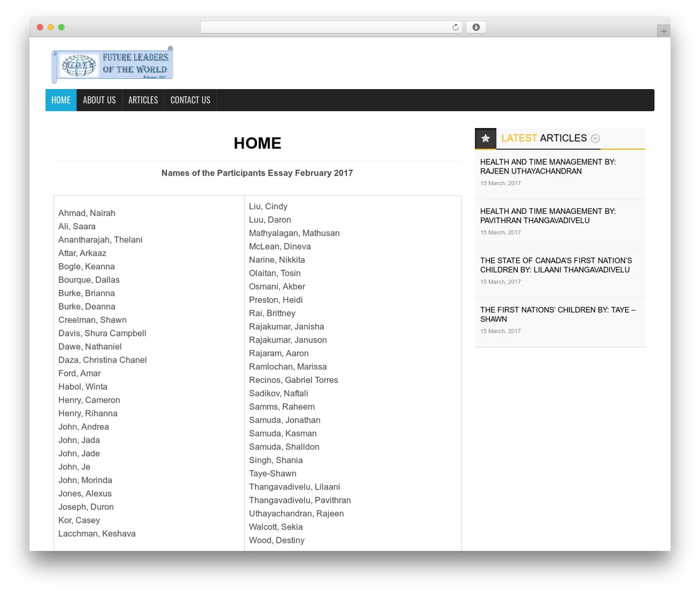This screenshot has width=700, height=593.
Task: Click the name Habol, Winta
Action: coord(83,387)
